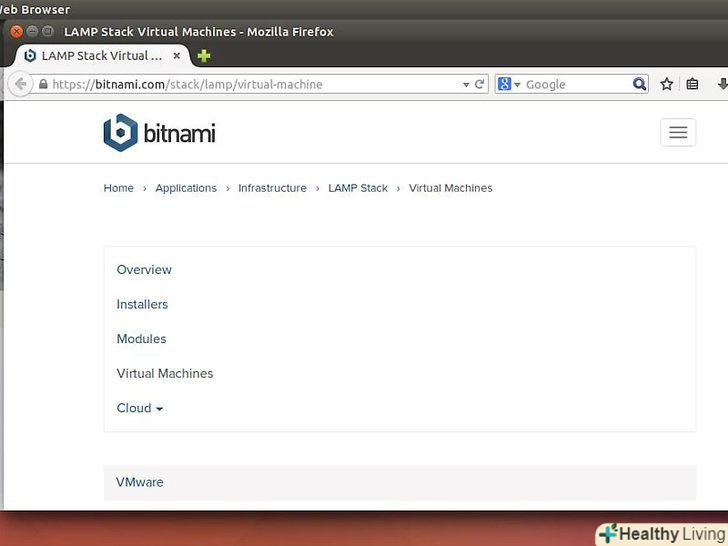
Task: Open the Google search engine selector dropdown
Action: pos(509,84)
